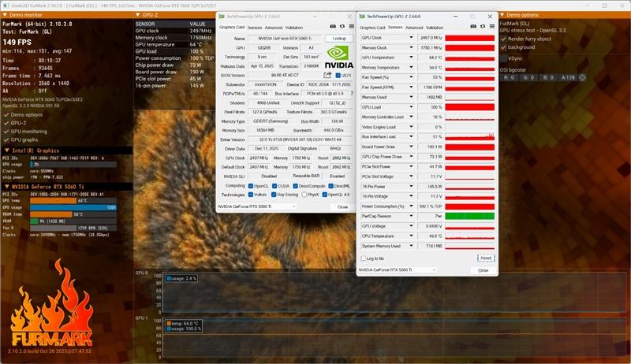Click the OSI bgcolor picker icon

582,77
